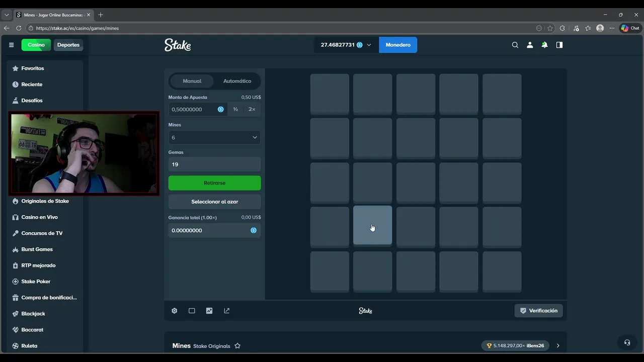The width and height of the screenshot is (644, 362).
Task: Reveal the highlighted tile under the cursor
Action: pos(372,226)
